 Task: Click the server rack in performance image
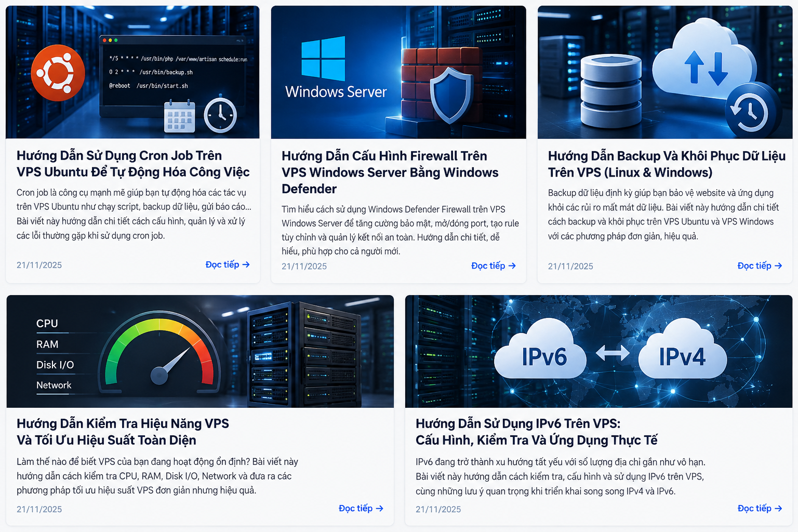pos(304,353)
